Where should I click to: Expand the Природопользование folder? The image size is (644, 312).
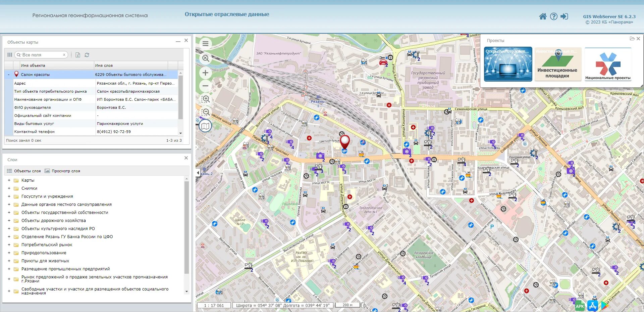click(9, 253)
